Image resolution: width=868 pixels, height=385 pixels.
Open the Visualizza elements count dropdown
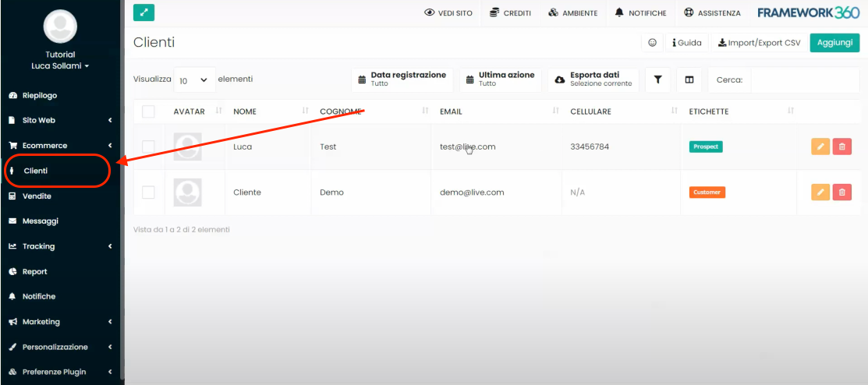(x=194, y=79)
